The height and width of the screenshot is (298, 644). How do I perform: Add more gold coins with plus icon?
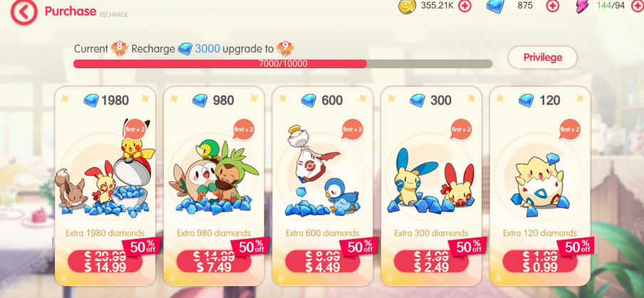(464, 6)
